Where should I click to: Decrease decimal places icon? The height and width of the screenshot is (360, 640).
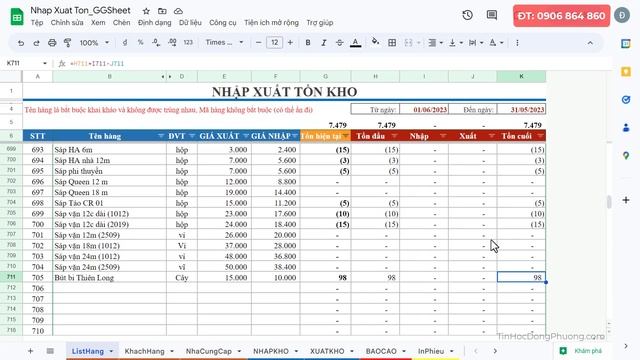click(x=156, y=42)
